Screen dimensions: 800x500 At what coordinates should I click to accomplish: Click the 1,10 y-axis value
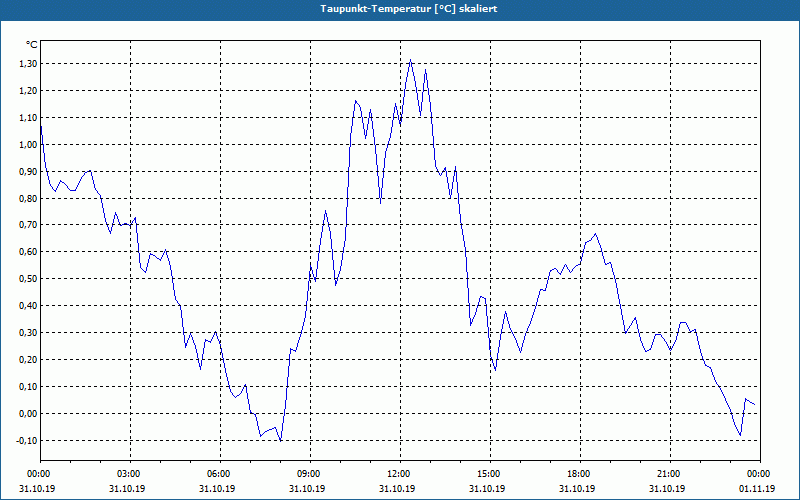[28, 118]
